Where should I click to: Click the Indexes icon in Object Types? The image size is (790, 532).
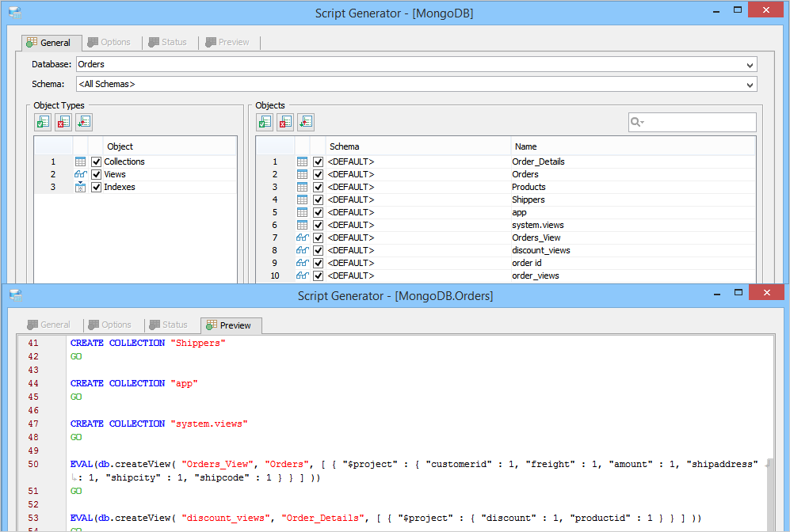tap(80, 187)
